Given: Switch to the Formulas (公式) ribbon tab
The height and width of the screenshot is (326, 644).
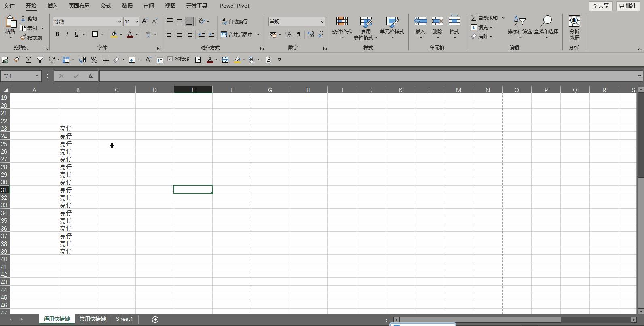Looking at the screenshot, I should tap(106, 6).
